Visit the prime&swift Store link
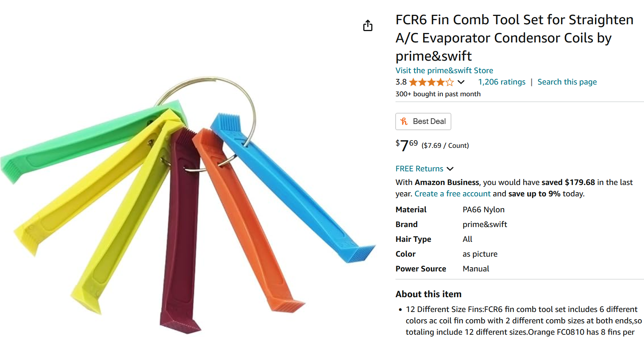 [x=444, y=71]
